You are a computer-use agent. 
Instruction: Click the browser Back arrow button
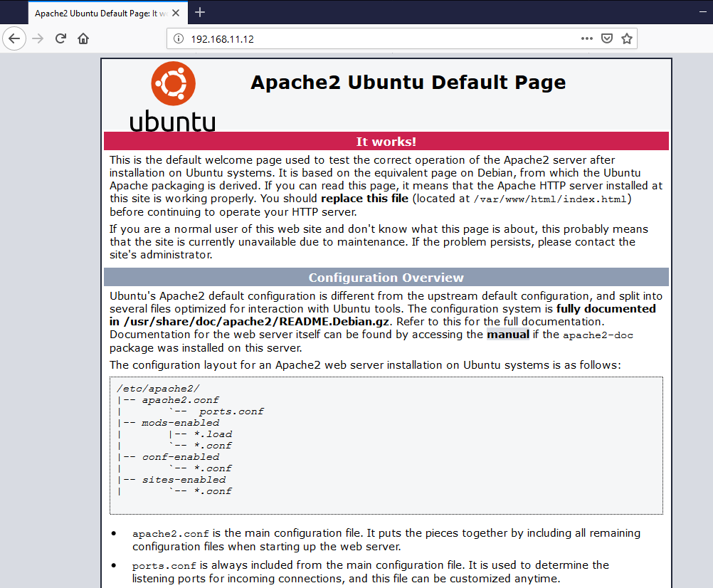pos(14,38)
